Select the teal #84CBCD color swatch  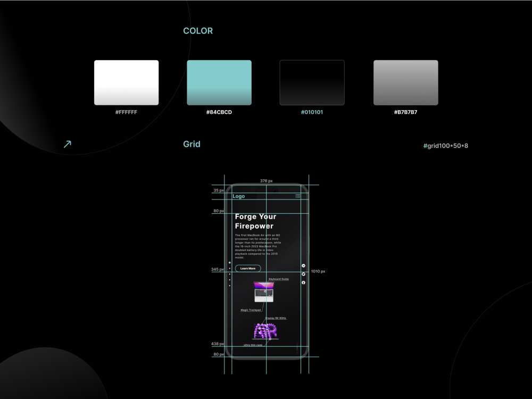pos(219,82)
